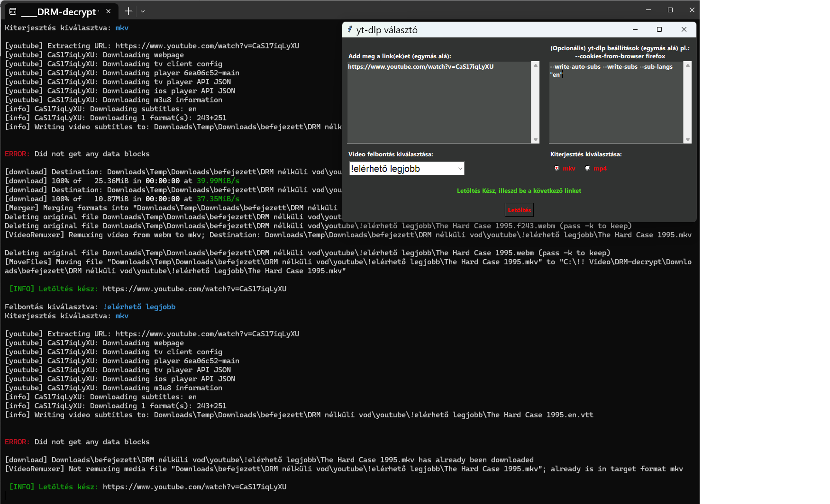This screenshot has width=830, height=504.
Task: Close the terminal window
Action: tap(692, 10)
